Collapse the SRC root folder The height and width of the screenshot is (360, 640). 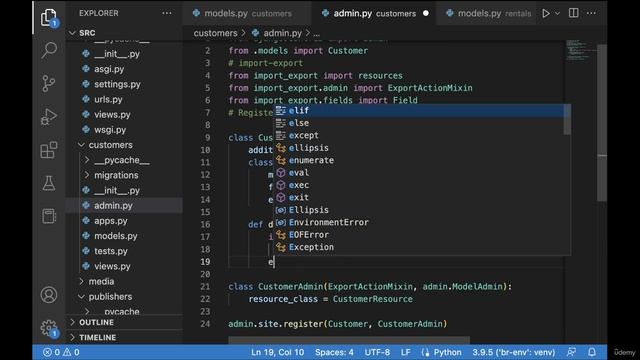click(72, 33)
